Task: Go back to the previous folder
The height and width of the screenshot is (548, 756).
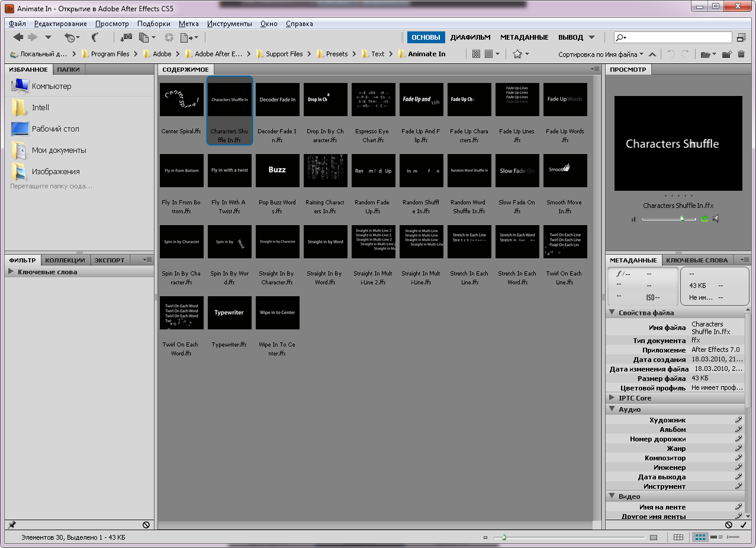Action: tap(18, 37)
